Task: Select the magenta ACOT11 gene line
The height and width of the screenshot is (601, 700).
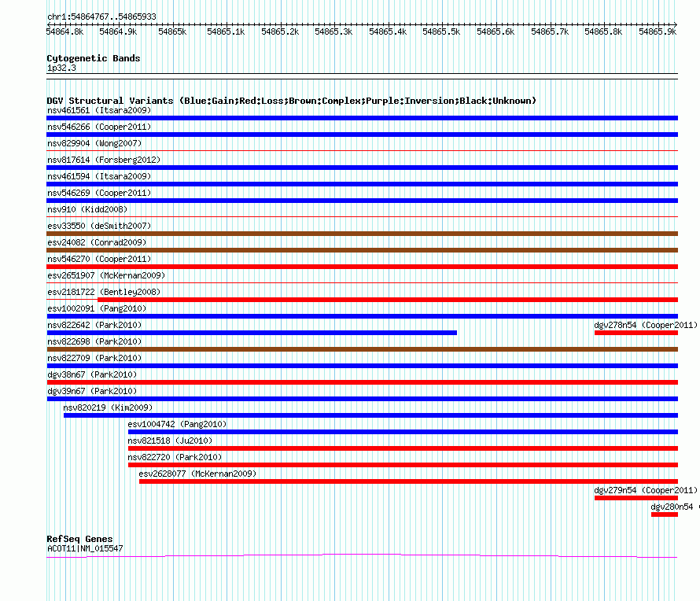Action: 362,556
